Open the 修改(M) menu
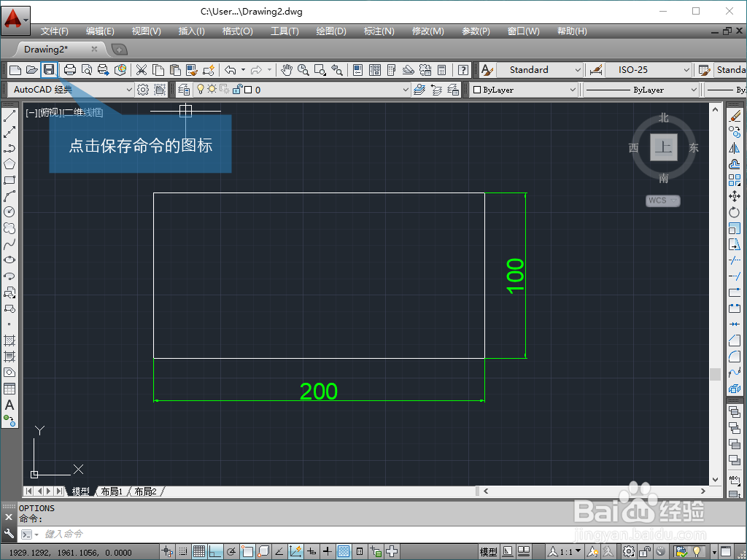Image resolution: width=747 pixels, height=560 pixels. [427, 31]
